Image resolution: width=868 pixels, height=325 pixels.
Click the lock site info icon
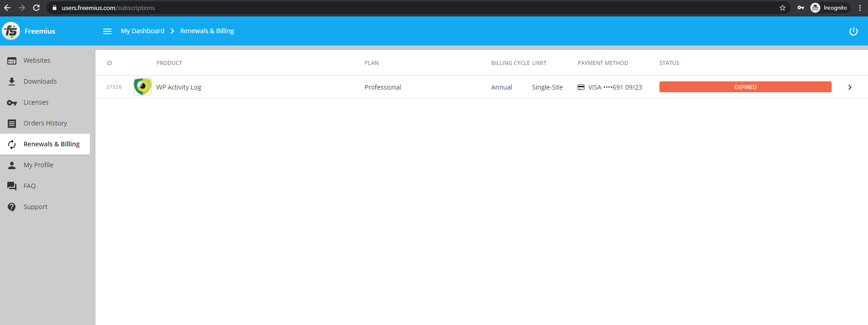tap(55, 8)
